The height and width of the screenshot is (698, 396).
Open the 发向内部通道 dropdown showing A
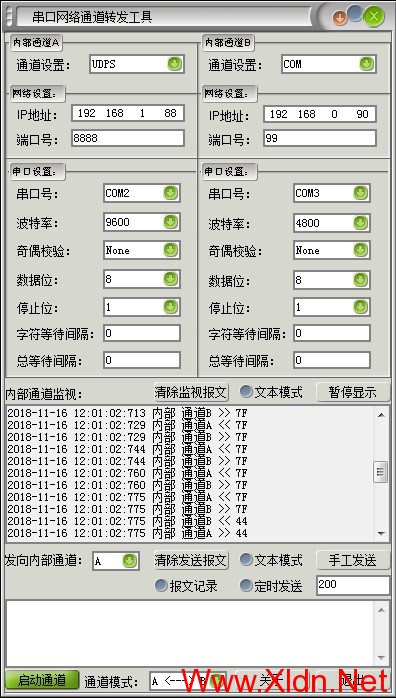pos(116,561)
